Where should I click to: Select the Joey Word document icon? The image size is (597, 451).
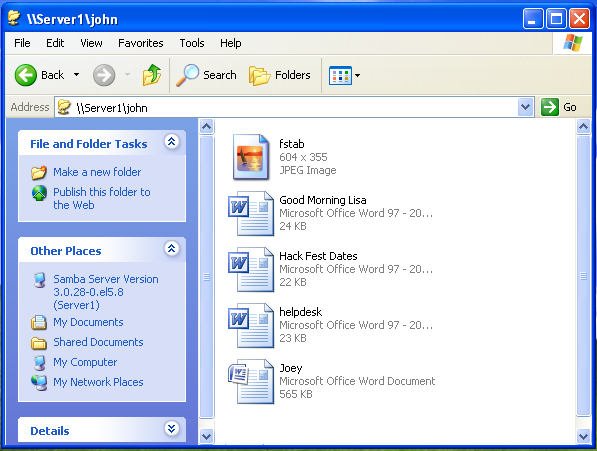pos(251,381)
